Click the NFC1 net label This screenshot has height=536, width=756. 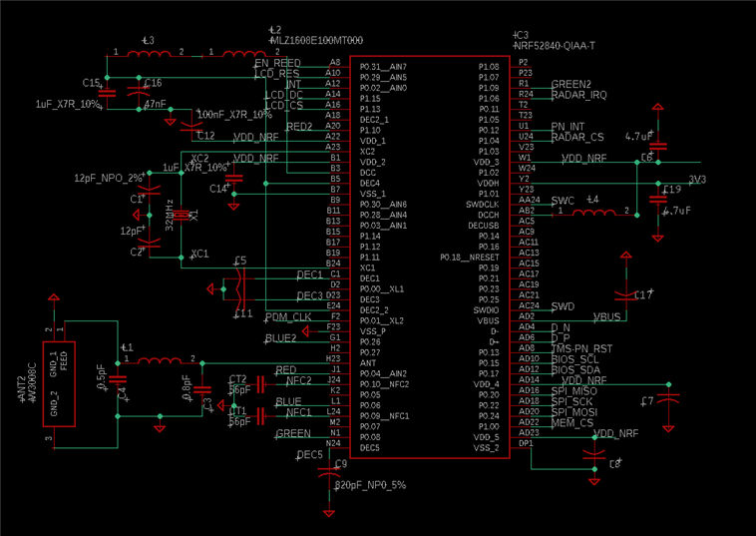299,412
